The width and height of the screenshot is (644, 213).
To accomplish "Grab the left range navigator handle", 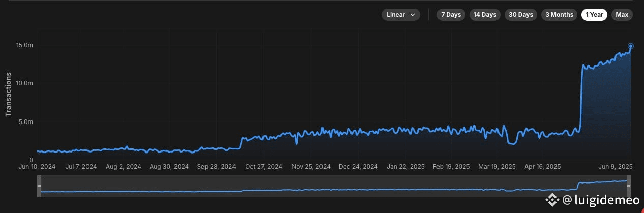I will coord(39,187).
